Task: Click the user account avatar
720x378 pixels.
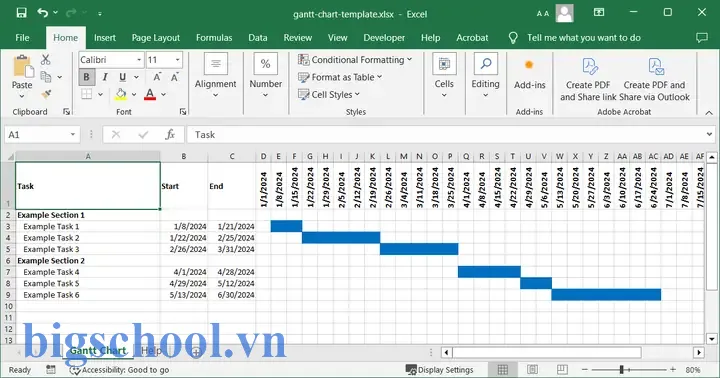Action: [x=564, y=13]
